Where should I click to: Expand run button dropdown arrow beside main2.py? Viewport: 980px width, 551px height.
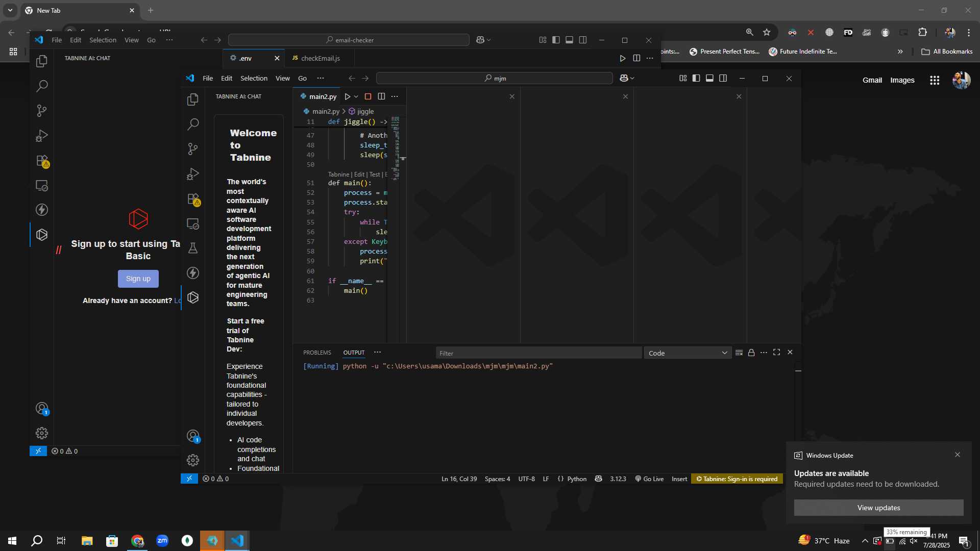(356, 96)
